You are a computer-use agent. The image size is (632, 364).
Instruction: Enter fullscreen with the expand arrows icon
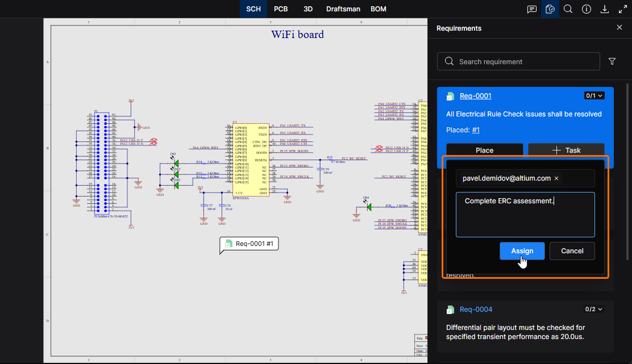point(622,9)
